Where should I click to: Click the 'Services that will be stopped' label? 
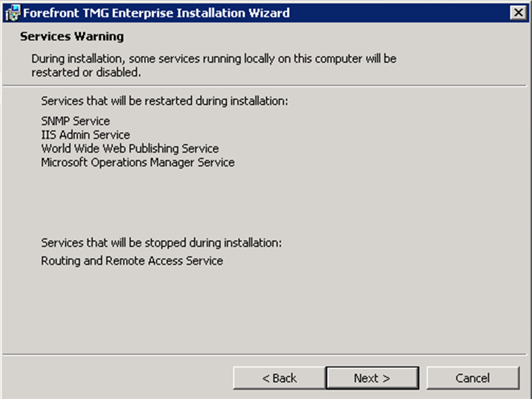pyautogui.click(x=161, y=243)
